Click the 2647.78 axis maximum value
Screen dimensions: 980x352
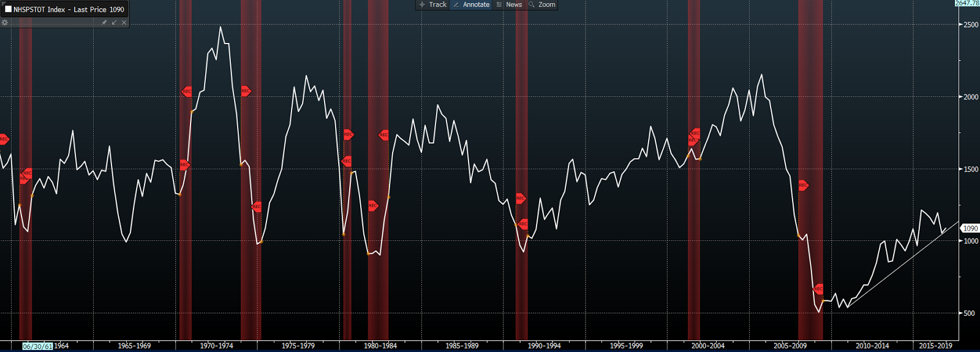pos(967,3)
